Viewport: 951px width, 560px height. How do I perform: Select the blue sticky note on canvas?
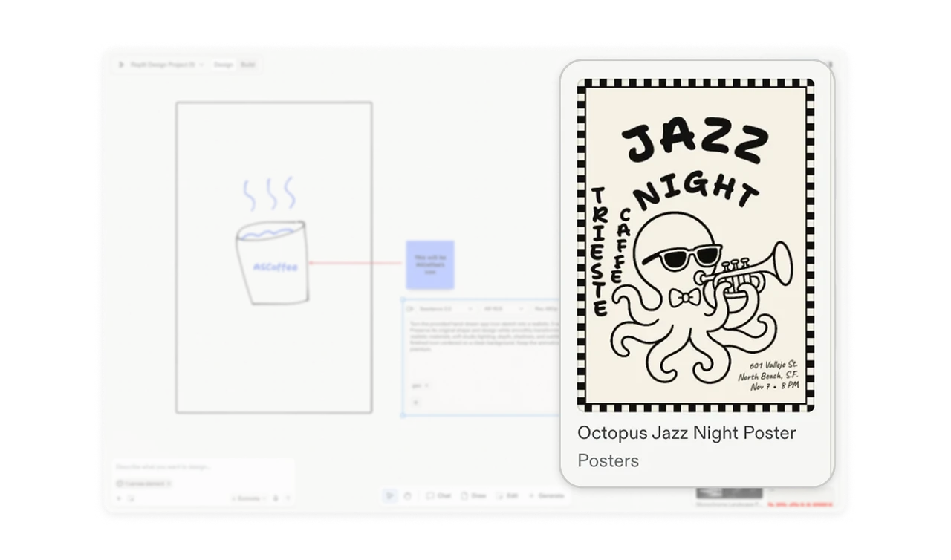pos(430,264)
